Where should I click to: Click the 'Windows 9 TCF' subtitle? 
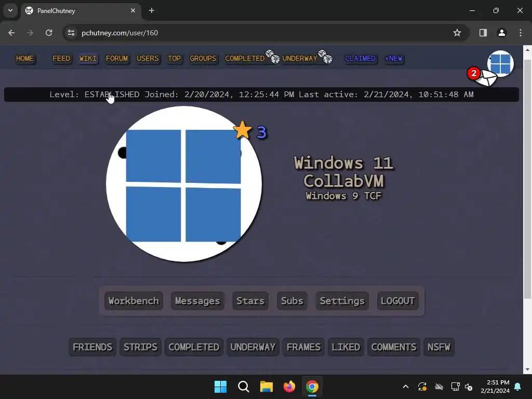click(x=343, y=196)
